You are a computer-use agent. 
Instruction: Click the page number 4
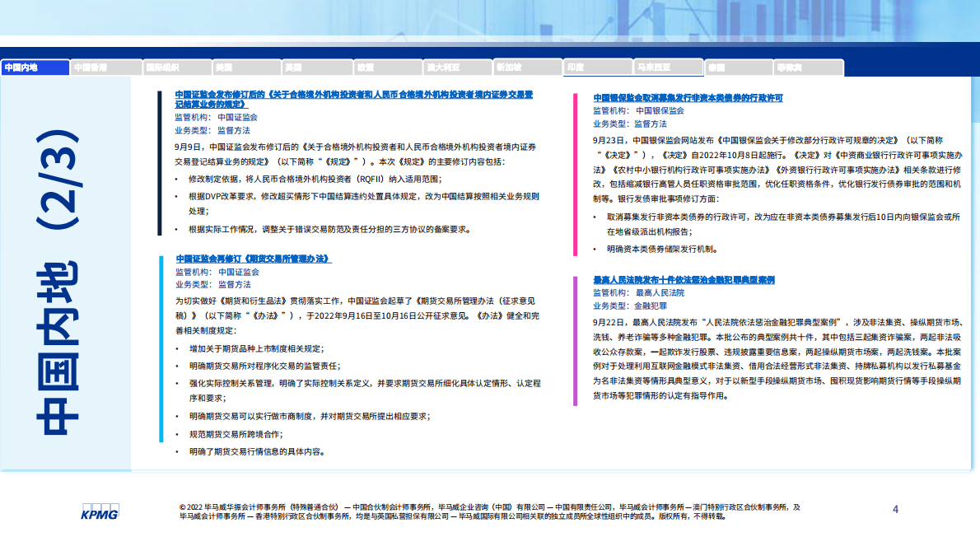[895, 510]
